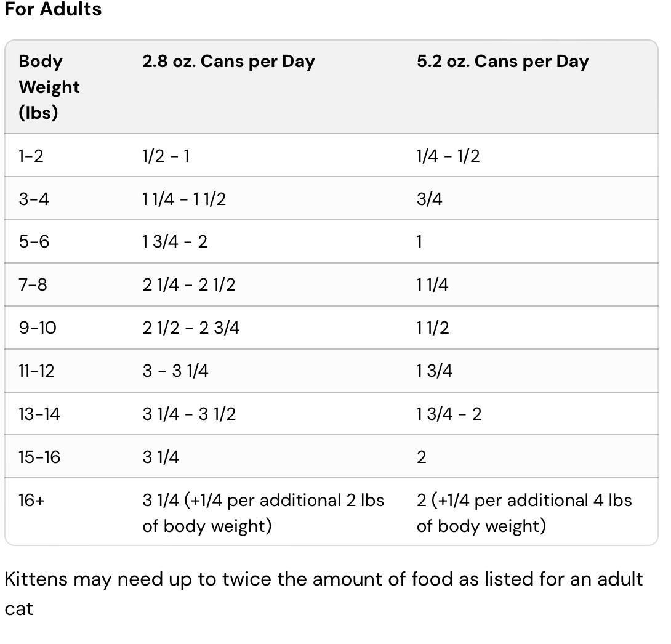The width and height of the screenshot is (671, 644).
Task: Select the "2 1/4 - 2 1/2" cell
Action: (x=189, y=284)
